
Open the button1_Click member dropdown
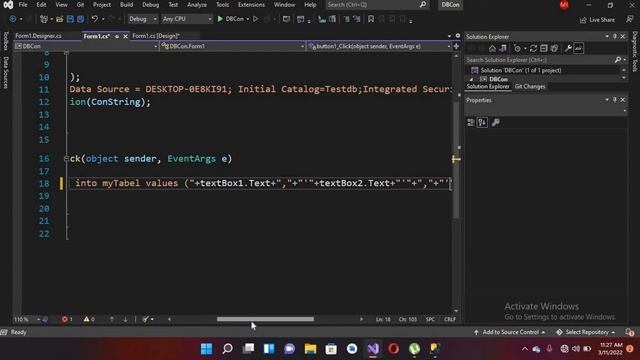(379, 46)
